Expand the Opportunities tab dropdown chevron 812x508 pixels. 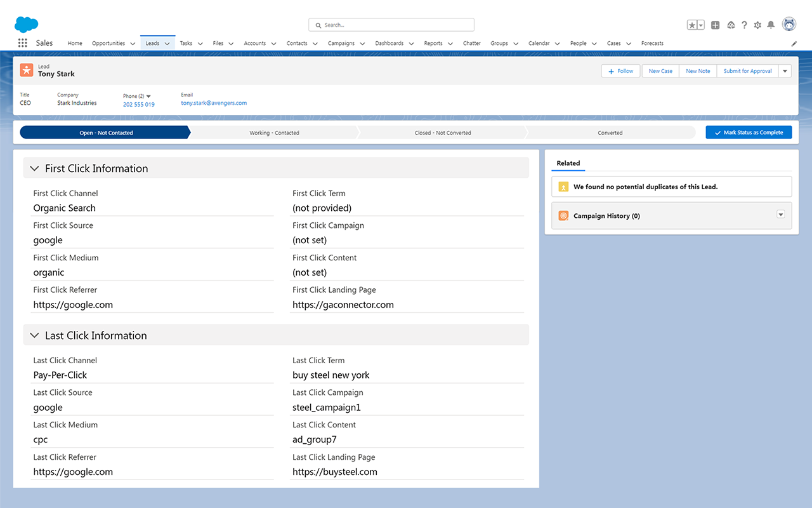[x=133, y=44]
